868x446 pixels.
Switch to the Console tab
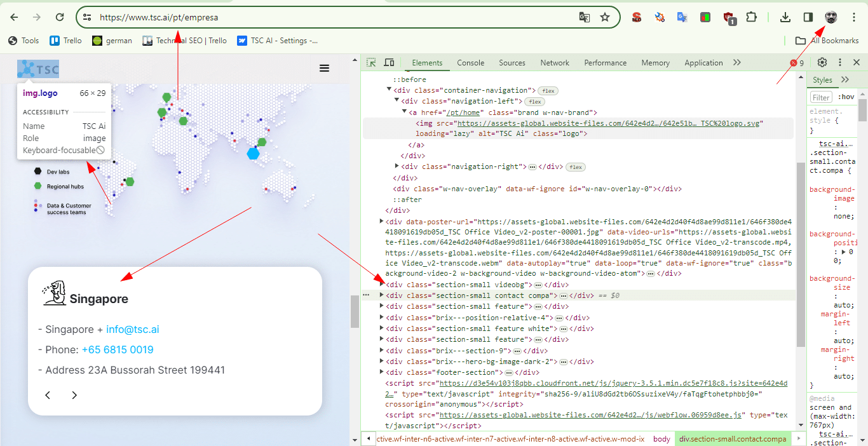[x=471, y=63]
